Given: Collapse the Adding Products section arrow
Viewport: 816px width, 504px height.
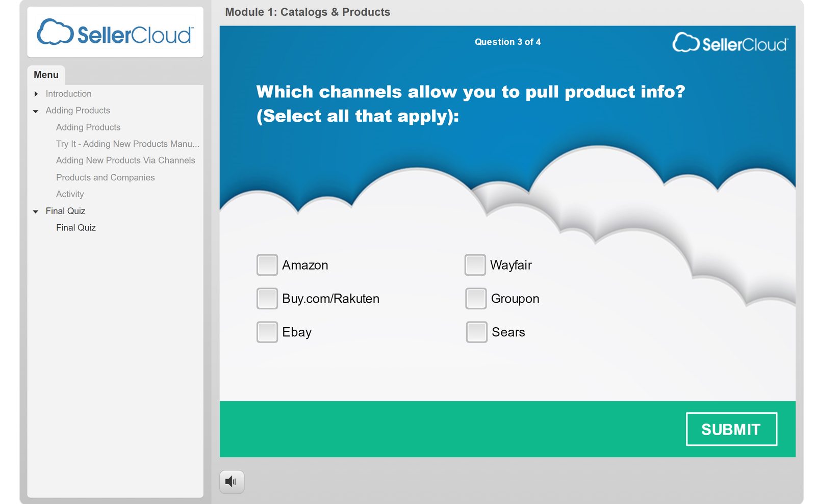Looking at the screenshot, I should (x=36, y=111).
